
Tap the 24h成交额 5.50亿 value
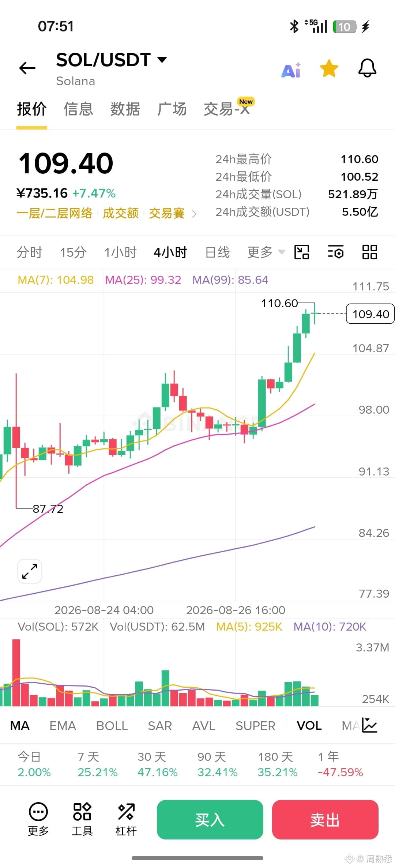pyautogui.click(x=360, y=212)
